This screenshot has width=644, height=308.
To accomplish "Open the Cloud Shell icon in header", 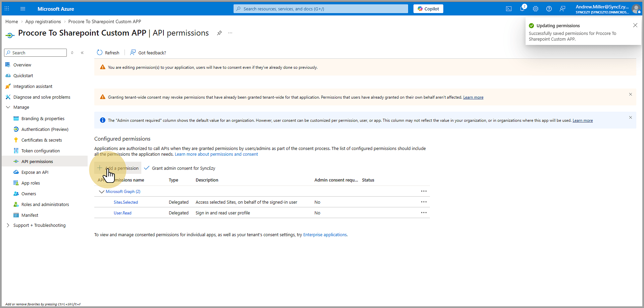I will pyautogui.click(x=509, y=9).
